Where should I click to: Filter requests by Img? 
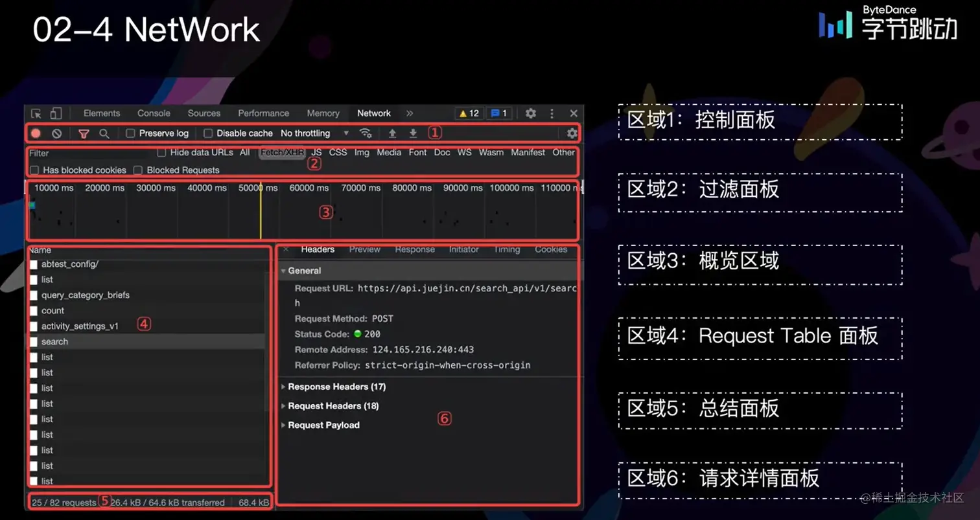click(x=362, y=153)
